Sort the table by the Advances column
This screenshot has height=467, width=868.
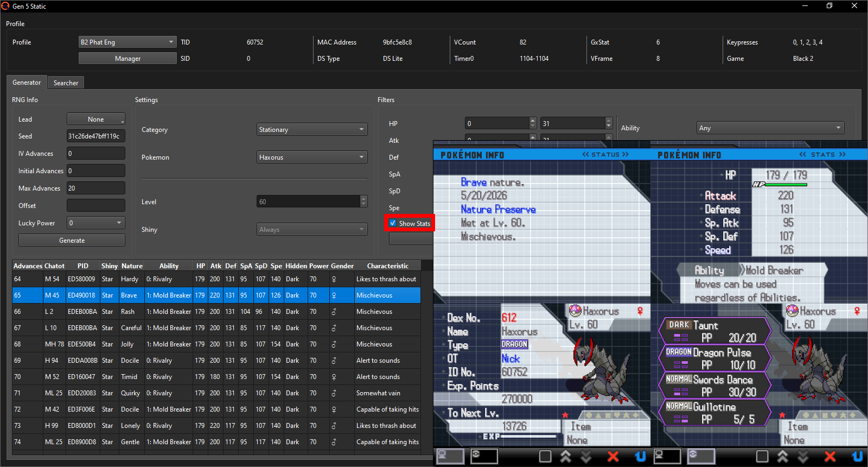[x=28, y=266]
